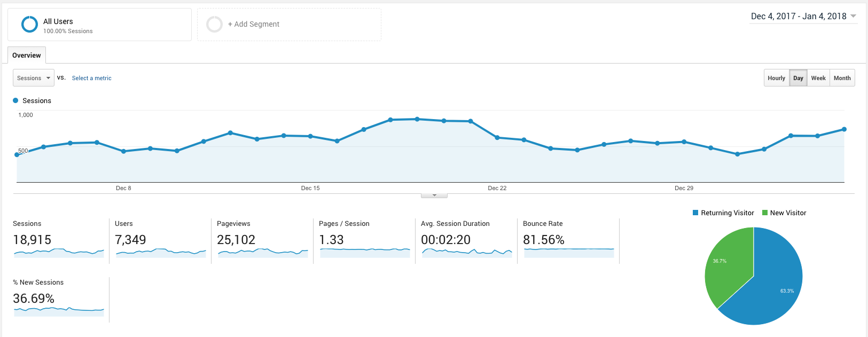
Task: Click the Select a metric link
Action: (x=92, y=78)
